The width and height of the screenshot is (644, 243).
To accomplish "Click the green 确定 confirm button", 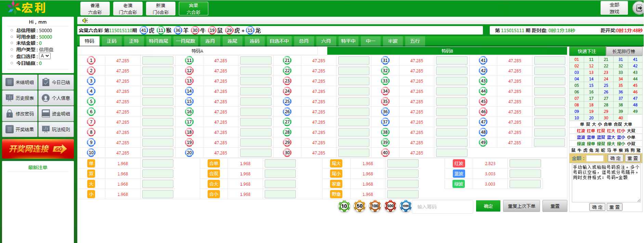I will pyautogui.click(x=488, y=206).
